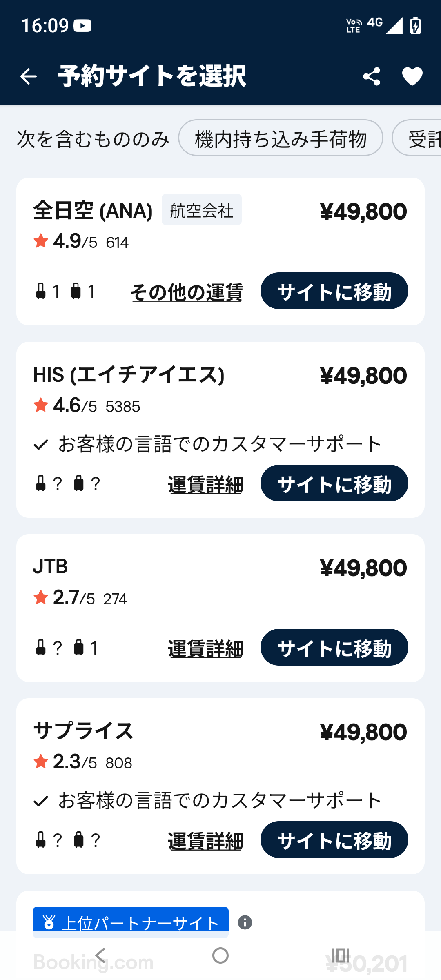441x980 pixels.
Task: Tap サイトに移動 for JTB
Action: pyautogui.click(x=334, y=648)
